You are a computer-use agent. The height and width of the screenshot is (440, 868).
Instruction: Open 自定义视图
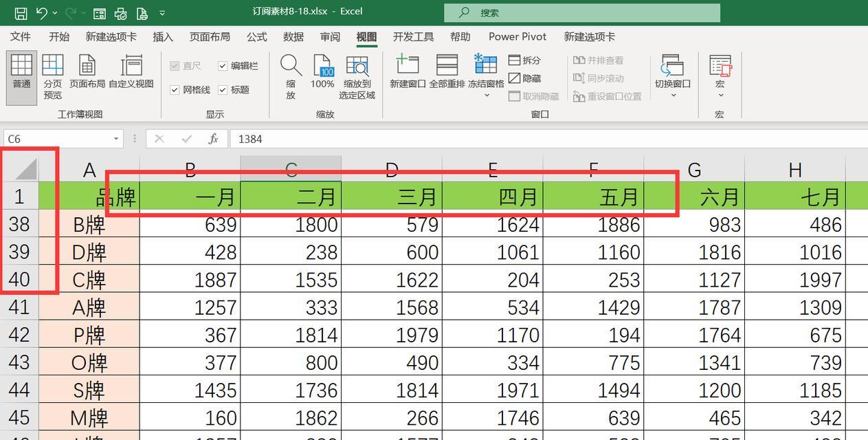131,72
